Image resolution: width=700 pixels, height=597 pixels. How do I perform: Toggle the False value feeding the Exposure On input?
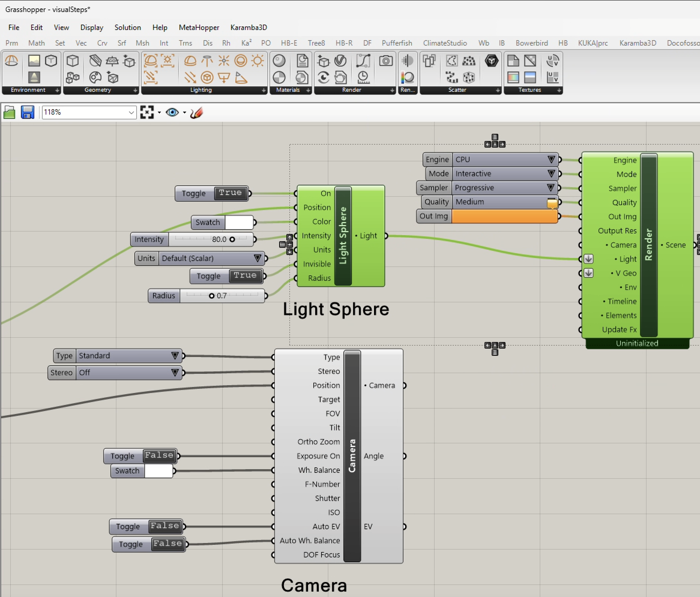[159, 455]
